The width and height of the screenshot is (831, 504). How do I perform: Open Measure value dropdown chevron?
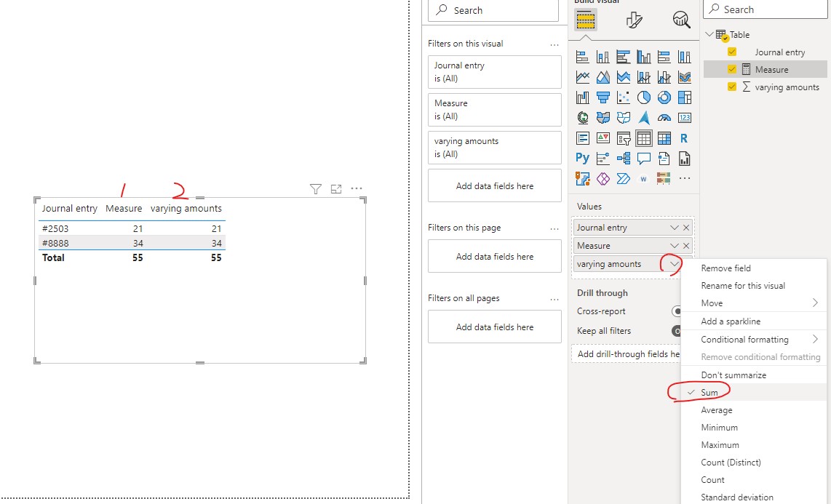(674, 246)
